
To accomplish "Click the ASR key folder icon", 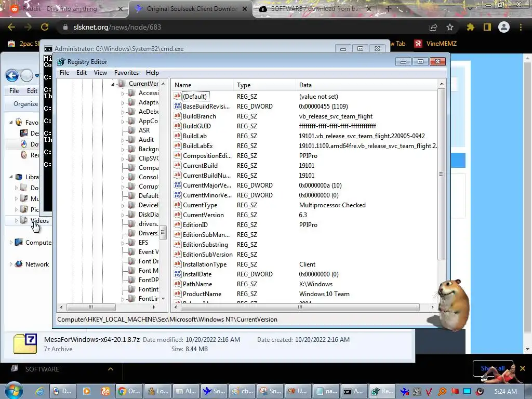I will 131,130.
